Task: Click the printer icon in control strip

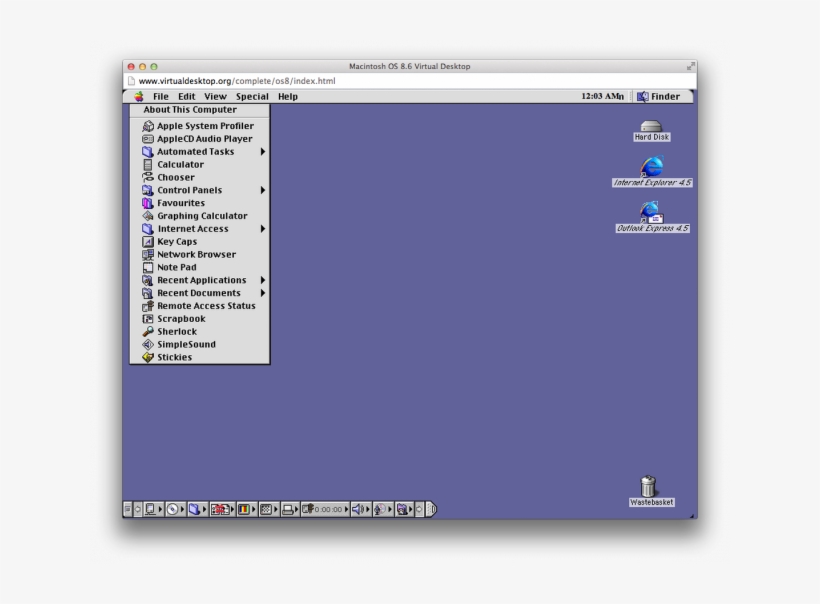Action: [x=288, y=509]
